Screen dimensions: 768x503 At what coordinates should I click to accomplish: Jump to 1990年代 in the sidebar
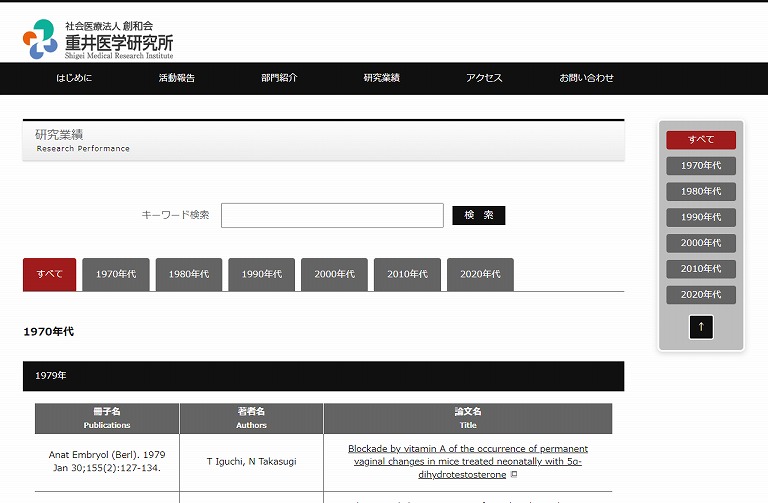point(701,217)
